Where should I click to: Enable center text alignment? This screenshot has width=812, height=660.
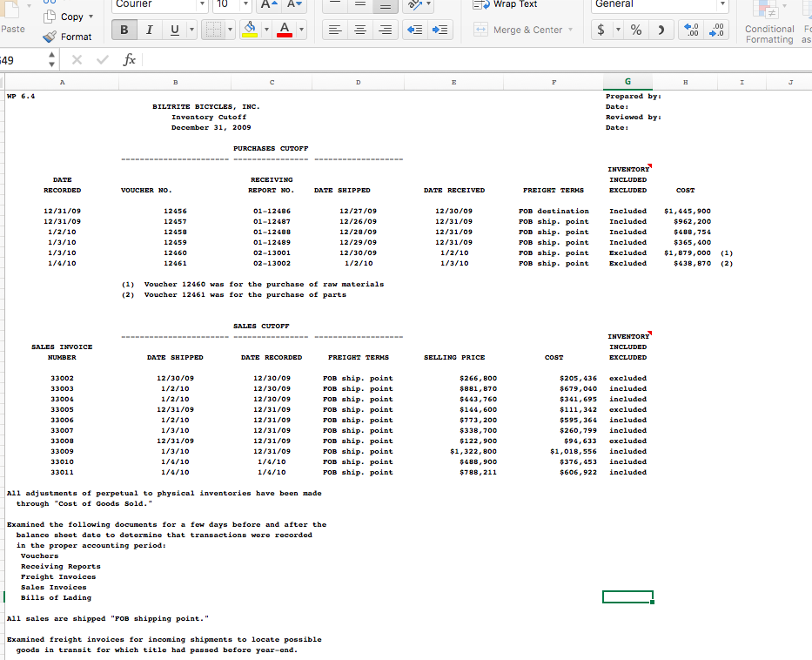pos(360,30)
